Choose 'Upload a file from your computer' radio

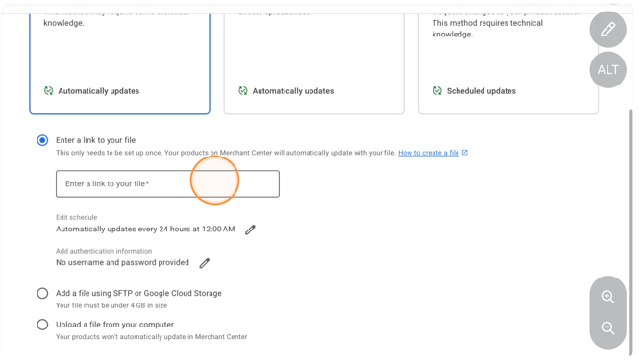(42, 325)
